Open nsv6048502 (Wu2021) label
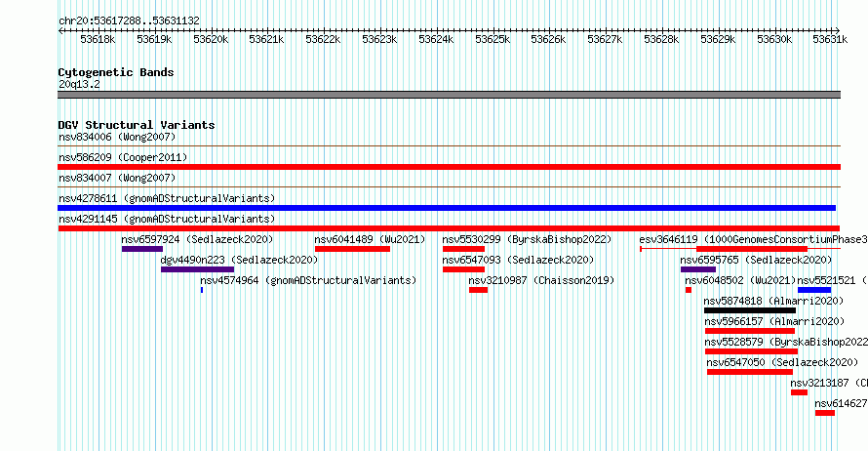This screenshot has height=451, width=868. click(740, 280)
